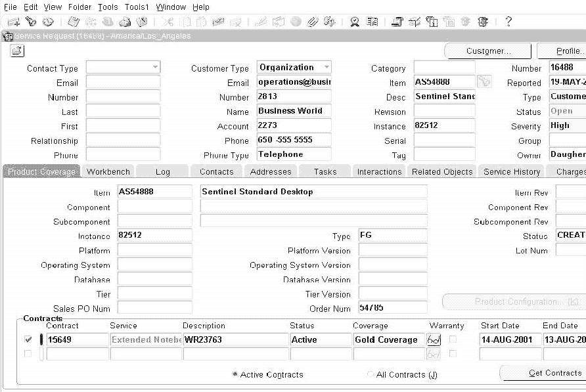Open the Tools1 menu
This screenshot has width=586, height=392.
click(x=137, y=7)
